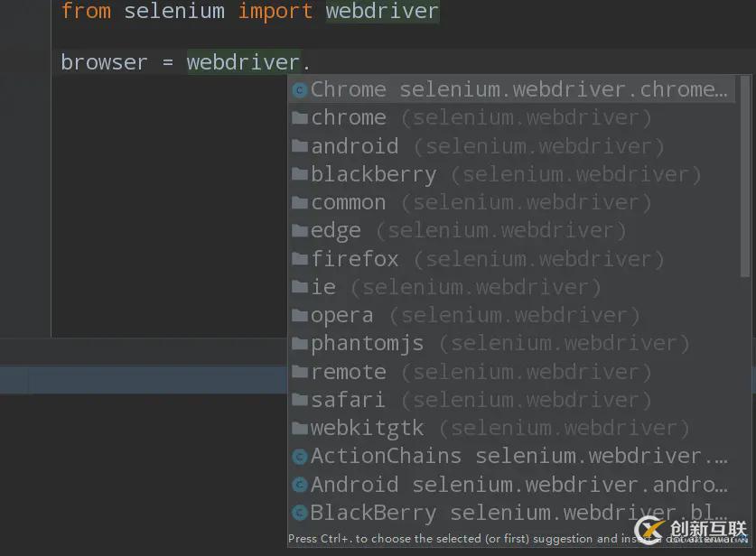Click the folder icon beside chrome package

(300, 117)
